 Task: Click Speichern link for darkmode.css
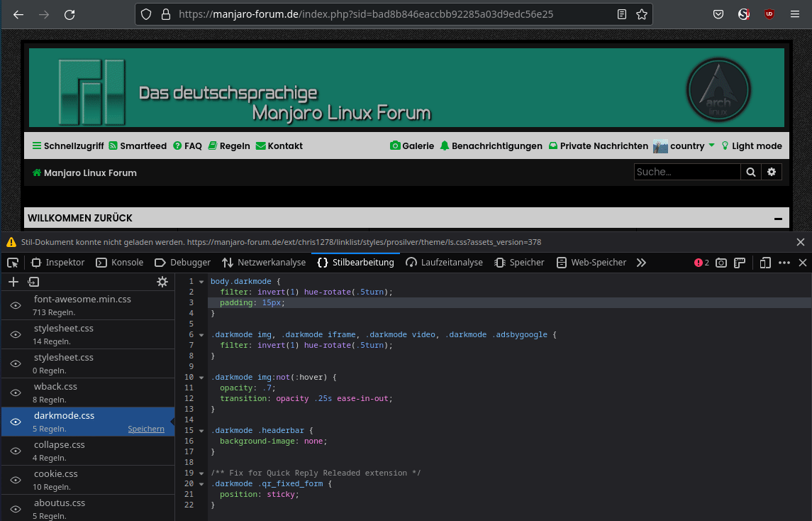tap(146, 429)
